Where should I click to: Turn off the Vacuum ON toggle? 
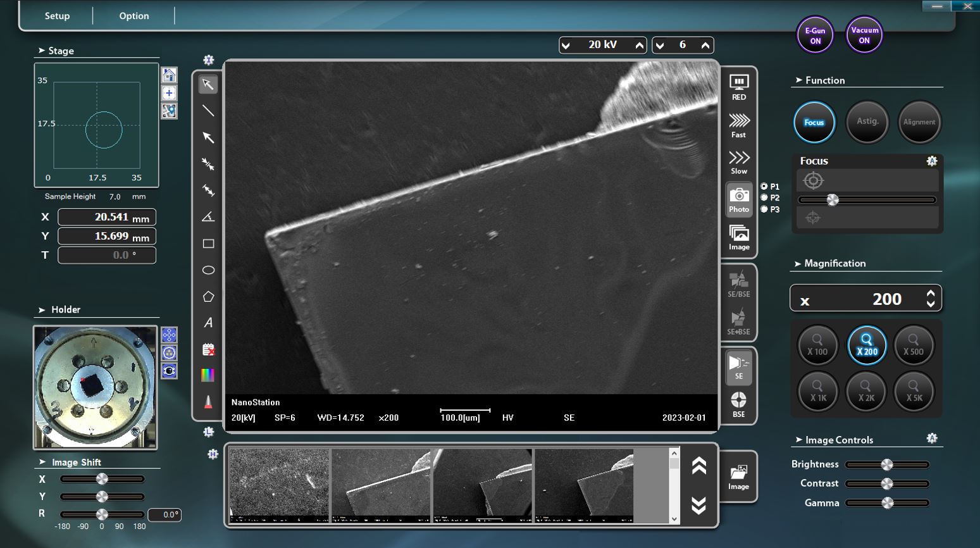click(864, 35)
